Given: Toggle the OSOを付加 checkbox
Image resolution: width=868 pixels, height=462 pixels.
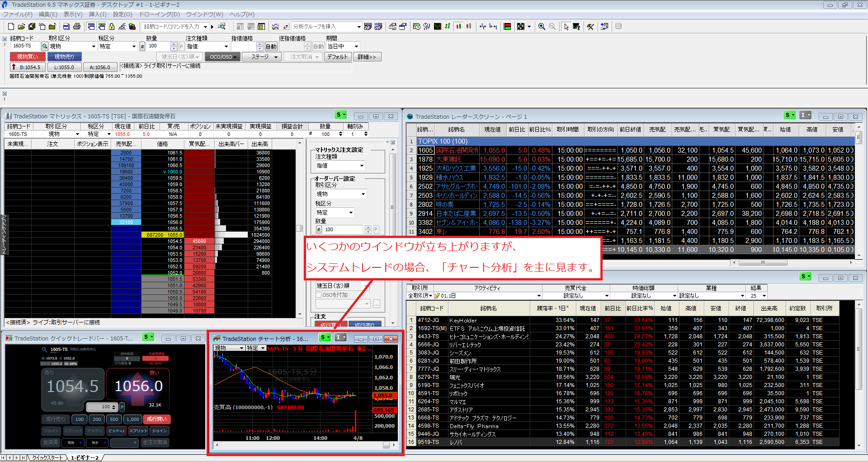Looking at the screenshot, I should [319, 294].
